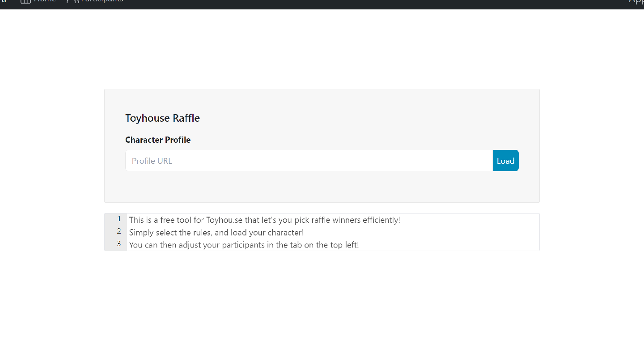Click the partially visible App link top-right
This screenshot has width=644, height=359.
[636, 2]
